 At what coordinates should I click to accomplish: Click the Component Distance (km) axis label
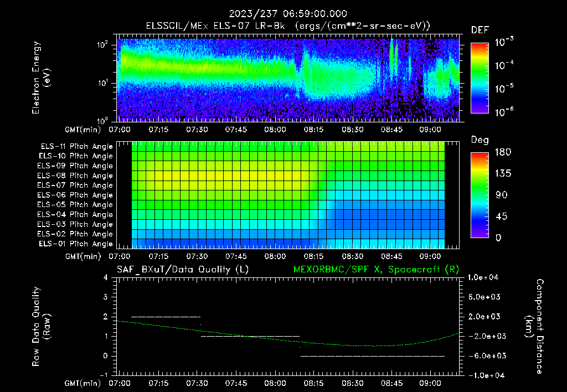(534, 327)
